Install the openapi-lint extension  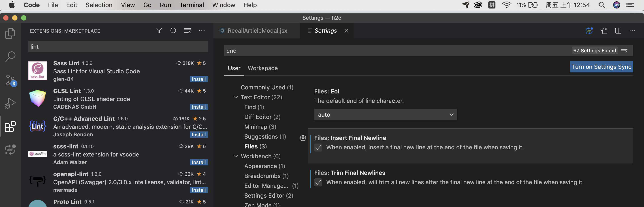199,190
